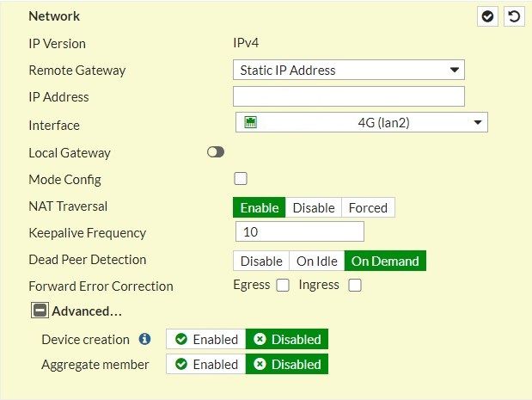Click Enabled for Device creation
Screen dimensions: 532x400
pyautogui.click(x=206, y=339)
